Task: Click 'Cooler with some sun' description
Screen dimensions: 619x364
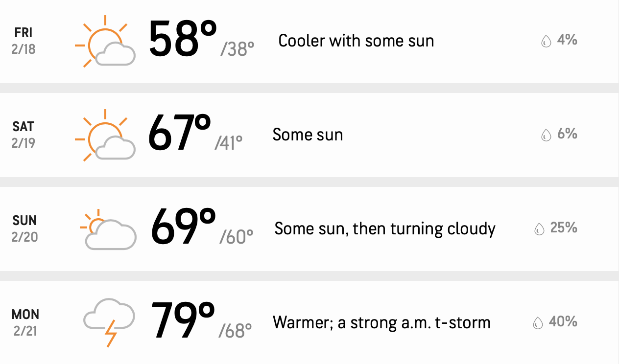Action: [356, 41]
